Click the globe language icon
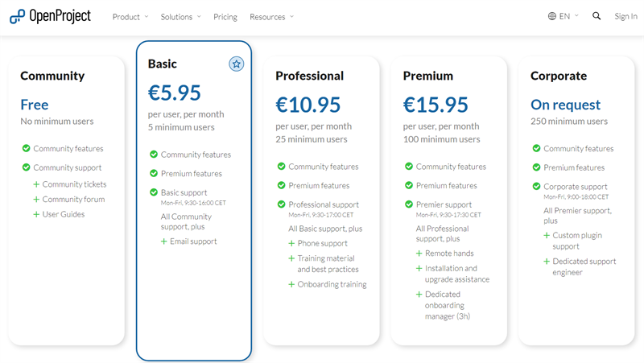This screenshot has width=644, height=363. (552, 16)
